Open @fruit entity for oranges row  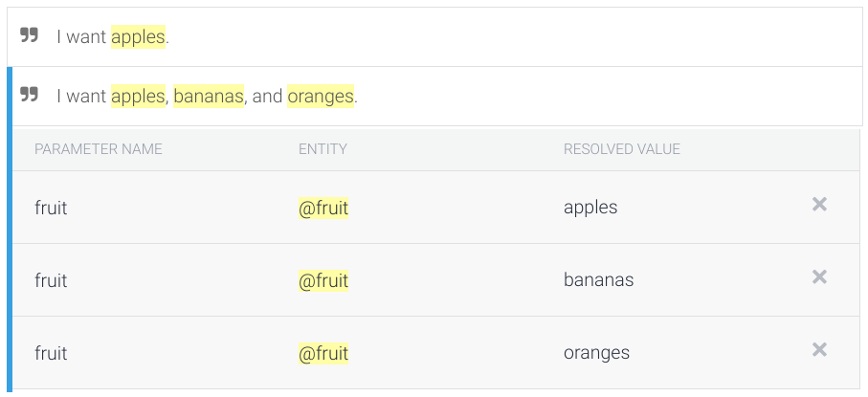tap(323, 353)
